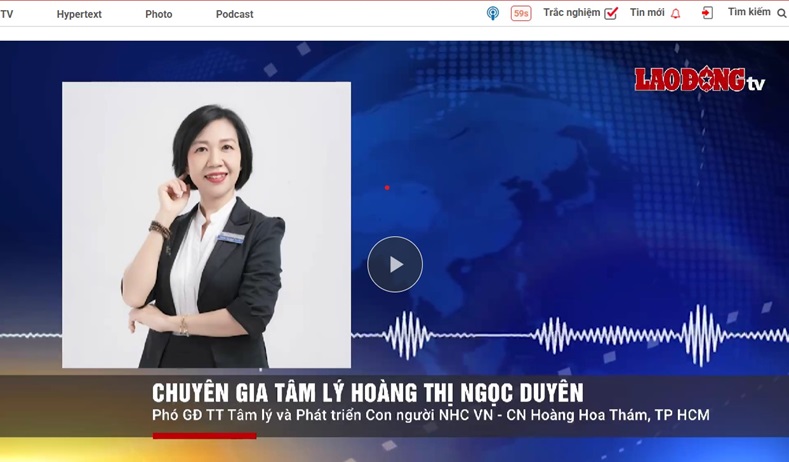Click the search magnifier icon
This screenshot has width=789, height=462.
pyautogui.click(x=782, y=14)
